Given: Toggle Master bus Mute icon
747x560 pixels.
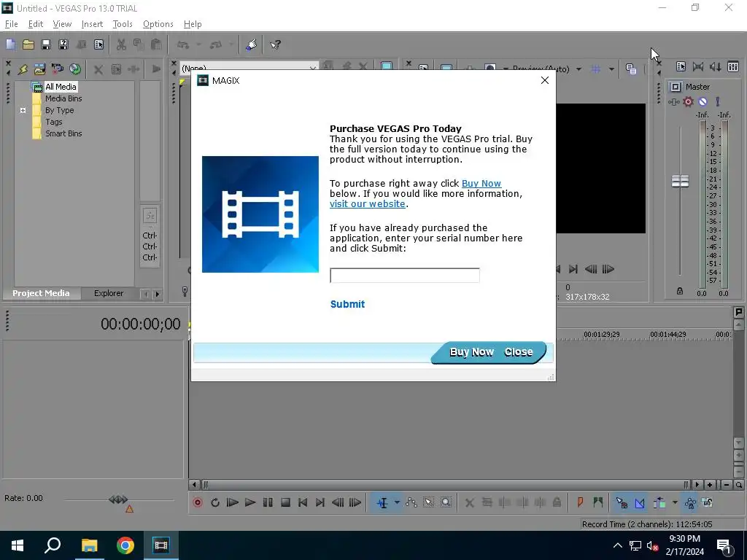Looking at the screenshot, I should (703, 101).
